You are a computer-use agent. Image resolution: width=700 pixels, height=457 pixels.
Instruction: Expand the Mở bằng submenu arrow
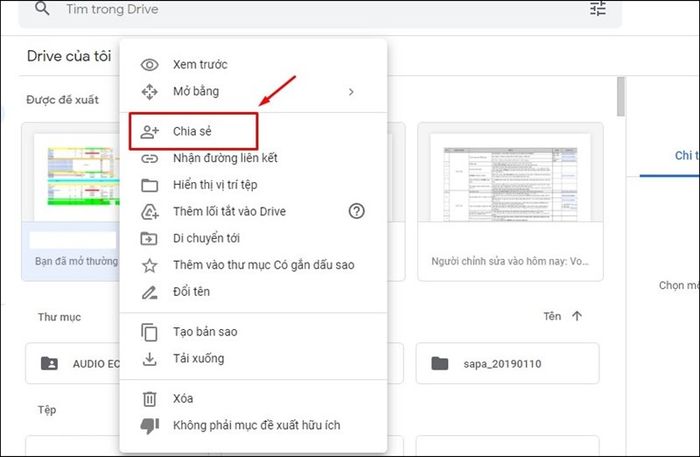click(x=351, y=92)
